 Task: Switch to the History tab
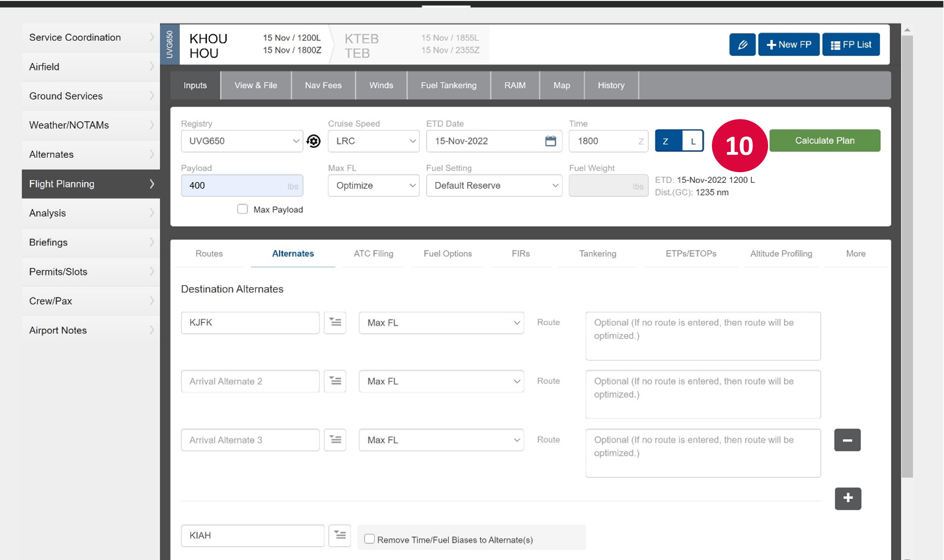[x=611, y=85]
